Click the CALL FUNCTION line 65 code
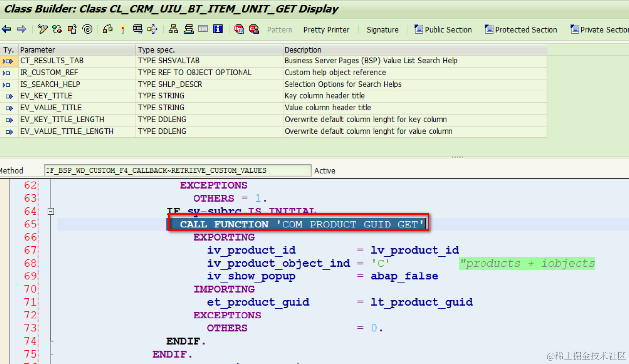Viewport: 629px width, 364px height. click(302, 225)
